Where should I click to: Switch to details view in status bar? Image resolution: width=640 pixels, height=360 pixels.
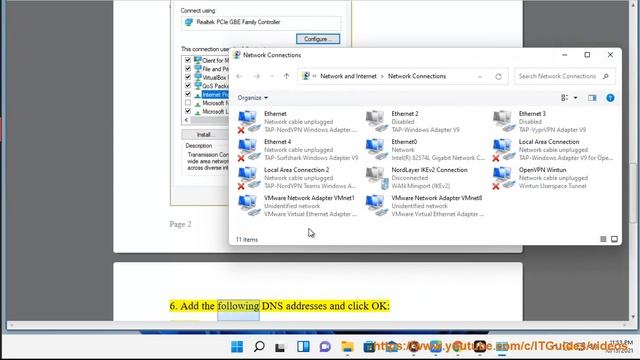[603, 239]
